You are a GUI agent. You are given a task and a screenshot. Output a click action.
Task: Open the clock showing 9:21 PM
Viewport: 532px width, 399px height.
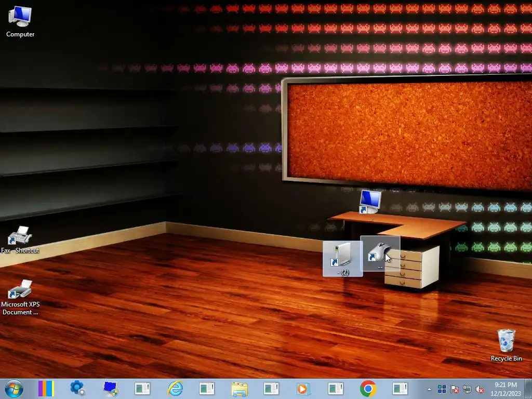[x=506, y=385]
